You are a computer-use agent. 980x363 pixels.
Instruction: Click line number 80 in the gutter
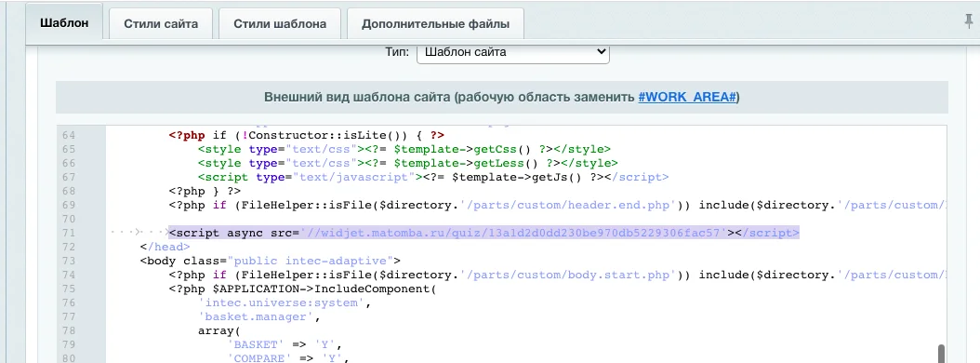click(69, 358)
